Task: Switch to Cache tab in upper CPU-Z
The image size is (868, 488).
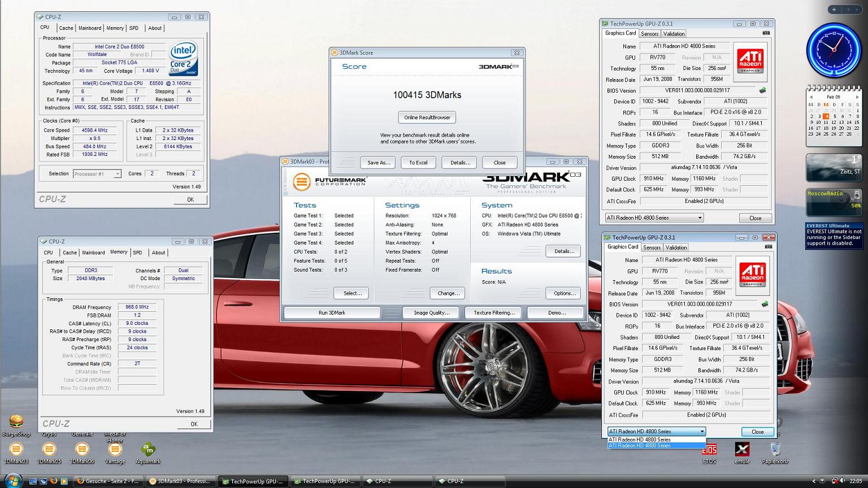Action: (66, 28)
